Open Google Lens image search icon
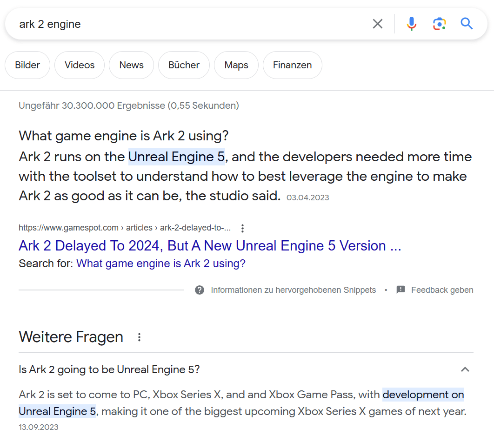Viewport: 494px width, 448px height. click(x=439, y=24)
